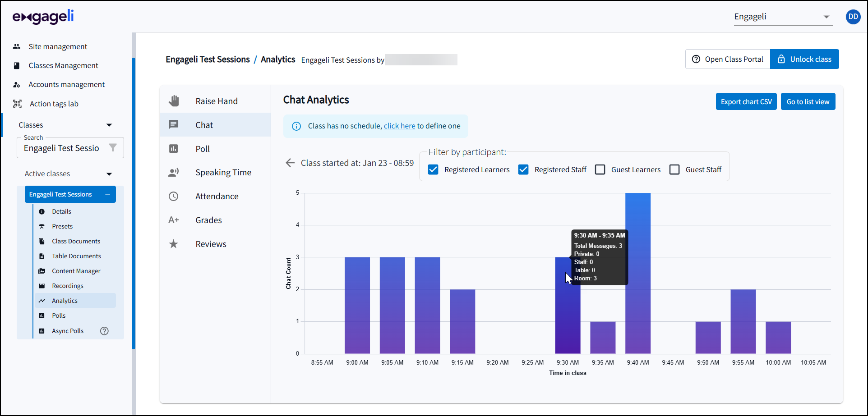Click the 9:00 AM chart bar
Screen dimensions: 868x416
click(357, 306)
